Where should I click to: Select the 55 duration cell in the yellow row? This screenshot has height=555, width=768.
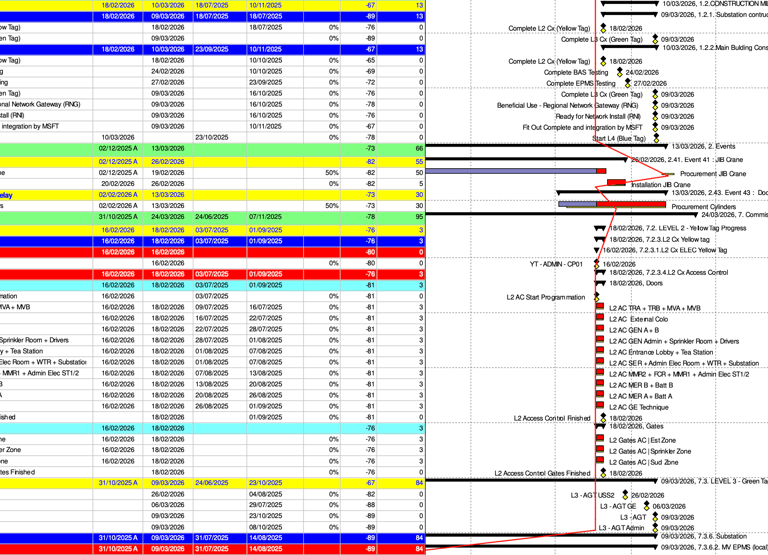coord(419,162)
